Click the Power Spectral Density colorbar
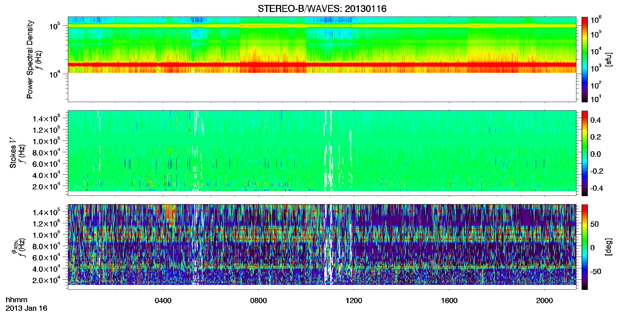This screenshot has height=332, width=644. (584, 59)
